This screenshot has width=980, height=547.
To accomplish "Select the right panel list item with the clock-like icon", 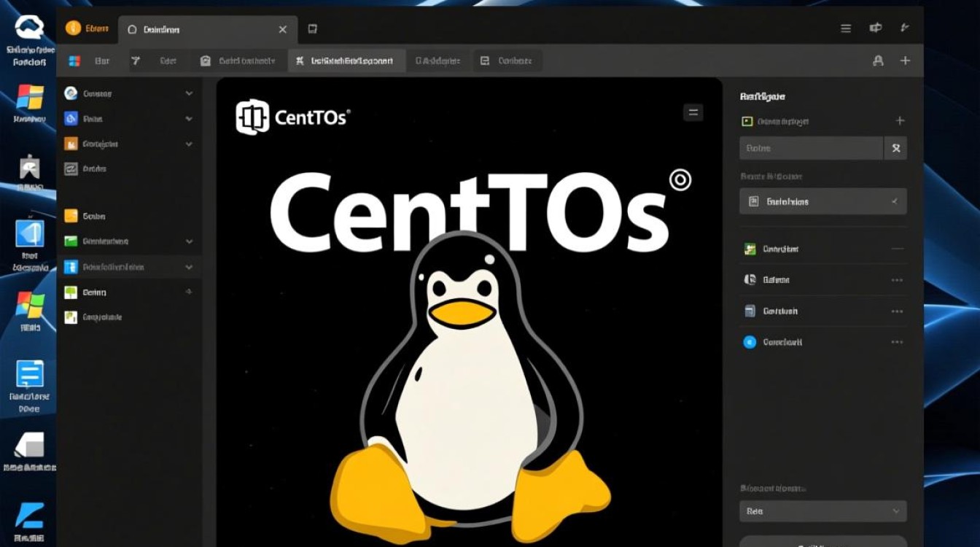I will pos(767,280).
